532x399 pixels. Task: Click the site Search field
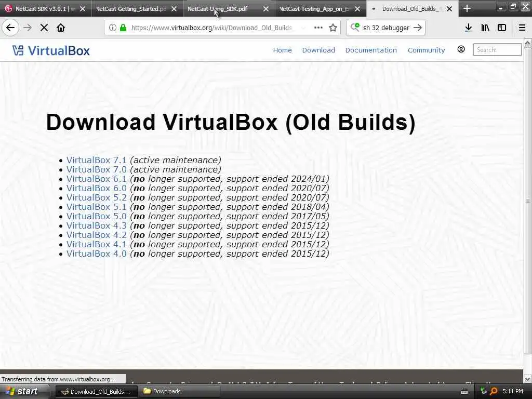[497, 49]
